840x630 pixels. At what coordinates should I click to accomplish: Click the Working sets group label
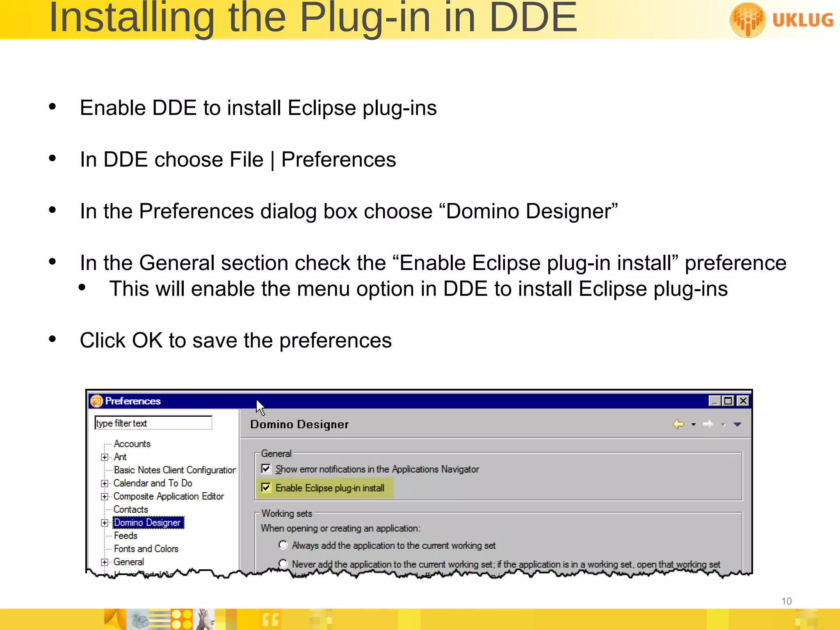pos(287,514)
